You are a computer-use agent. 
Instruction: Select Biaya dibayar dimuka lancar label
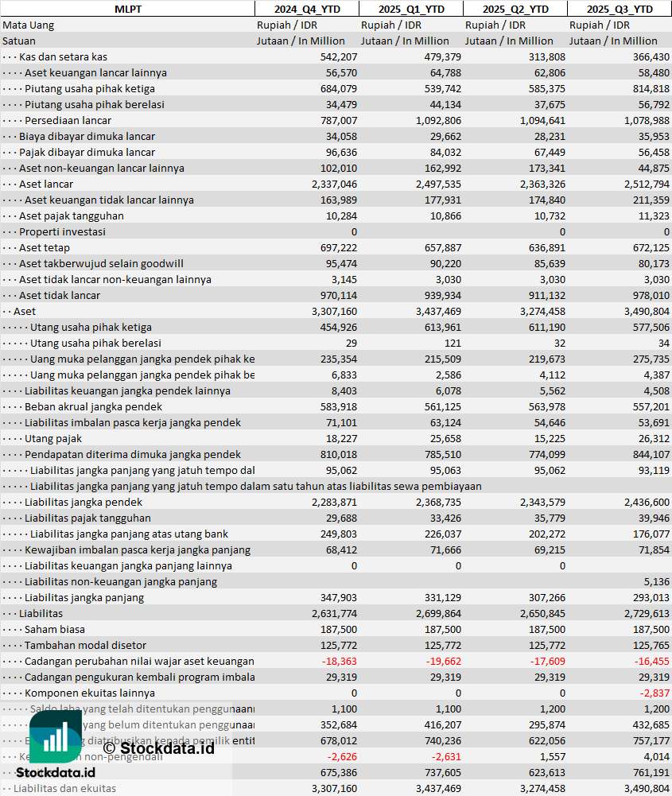[87, 136]
